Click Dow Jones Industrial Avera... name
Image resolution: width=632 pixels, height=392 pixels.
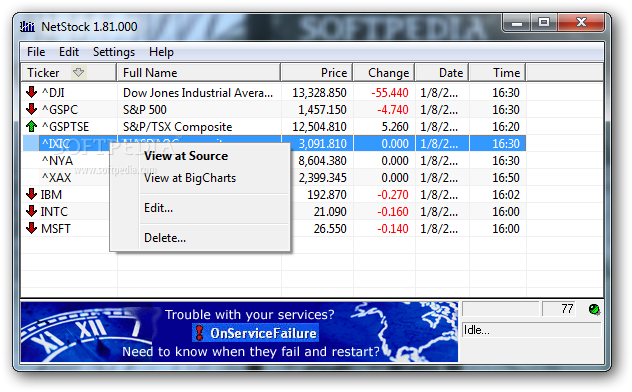point(198,93)
